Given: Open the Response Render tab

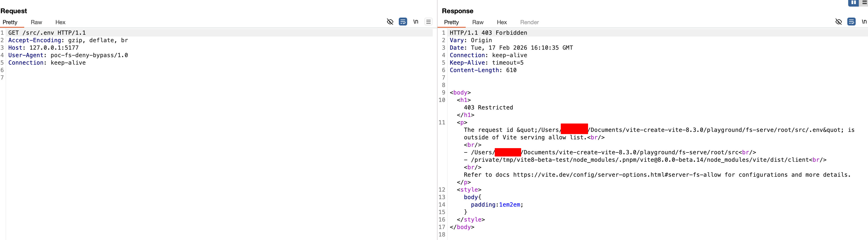Looking at the screenshot, I should tap(529, 22).
